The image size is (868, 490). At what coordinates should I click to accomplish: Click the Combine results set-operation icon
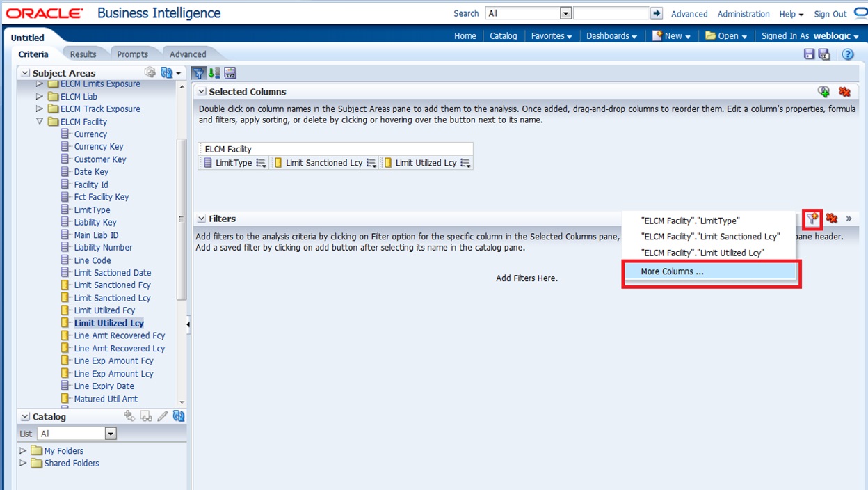(823, 91)
